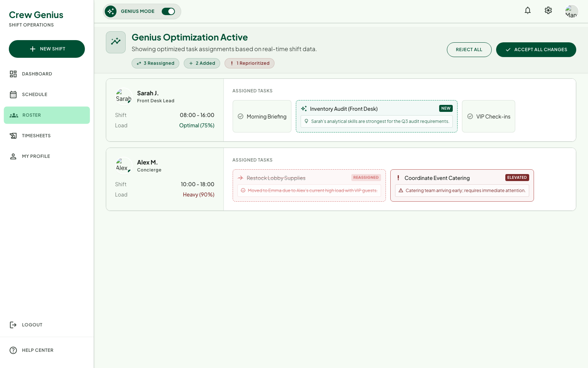Click the Timesheets icon
588x368 pixels.
(x=13, y=136)
